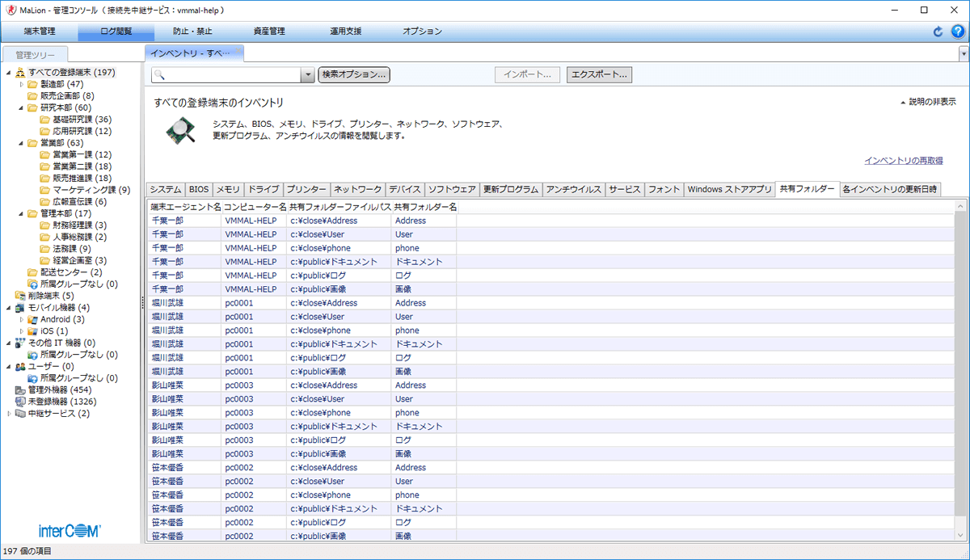Image resolution: width=970 pixels, height=560 pixels.
Task: Select the 削除端末 icon in the tree
Action: point(20,296)
